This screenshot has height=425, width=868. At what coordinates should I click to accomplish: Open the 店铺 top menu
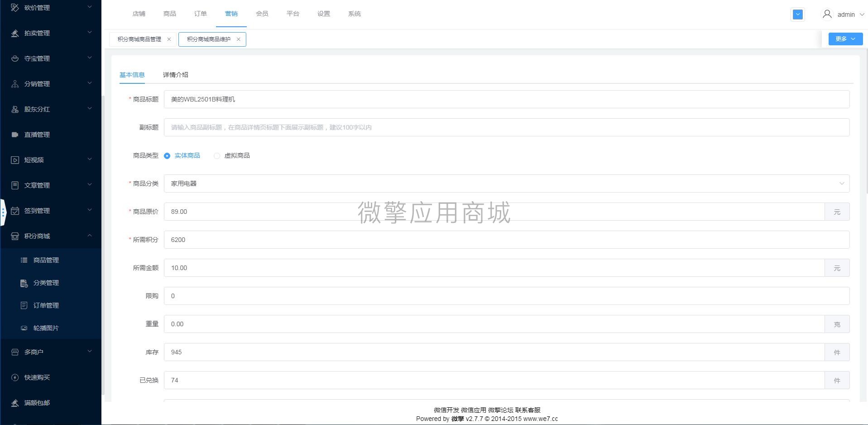pyautogui.click(x=139, y=14)
